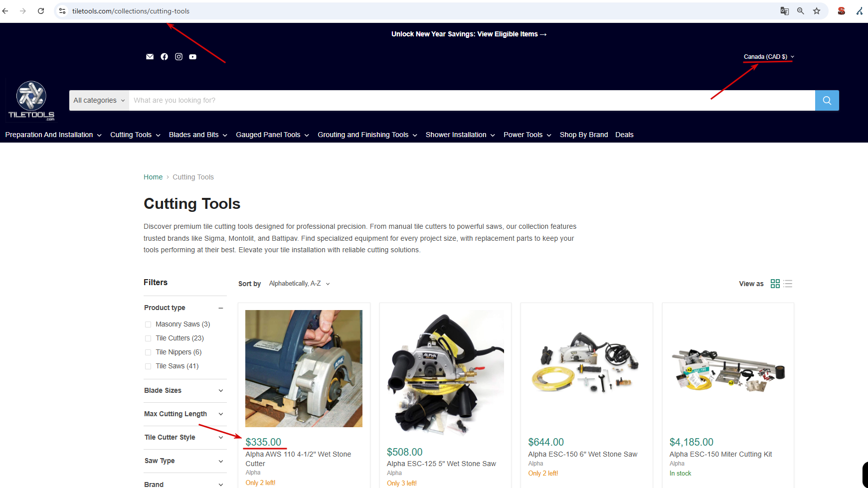Open the email envelope icon
Image resolution: width=868 pixels, height=488 pixels.
click(x=150, y=57)
